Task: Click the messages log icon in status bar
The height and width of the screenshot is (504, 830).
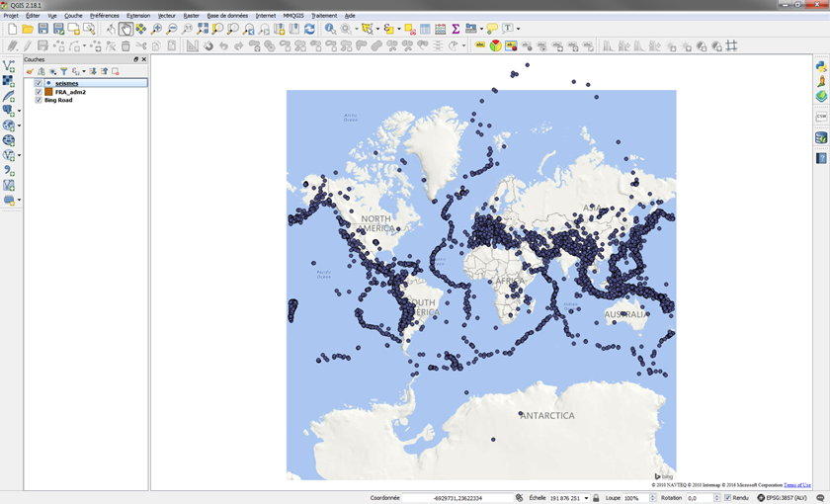Action: 820,498
